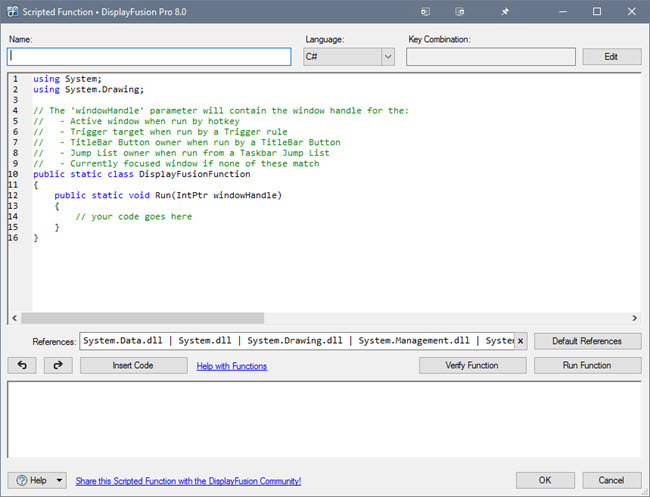Screen dimensions: 650x497
Task: Click comment 'Currently focused window if none match'
Action: 176,164
